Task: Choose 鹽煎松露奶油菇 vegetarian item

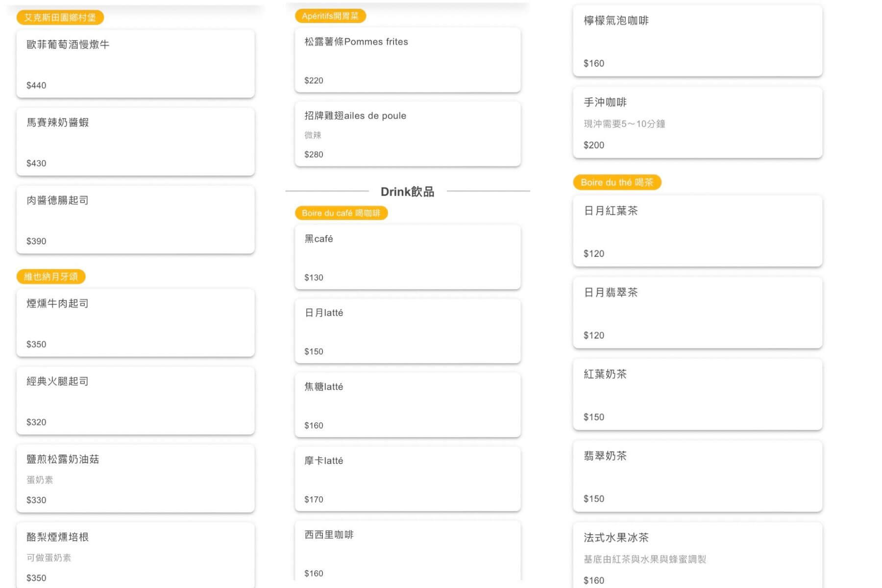Action: 135,479
